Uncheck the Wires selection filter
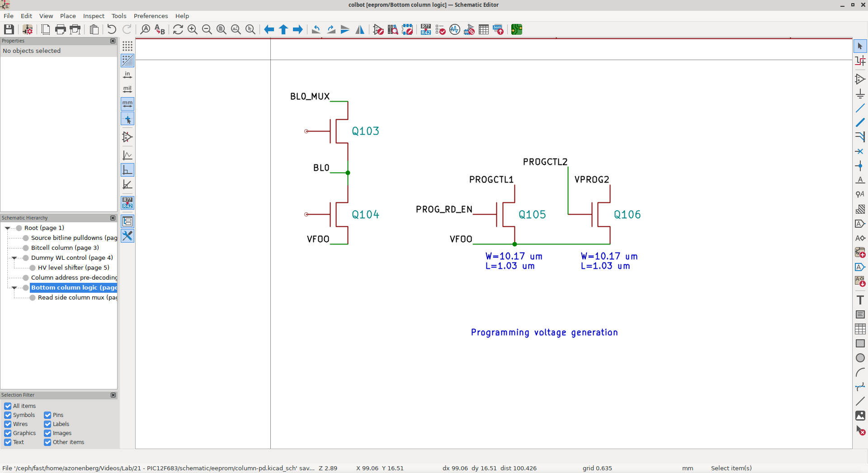Image resolution: width=868 pixels, height=473 pixels. tap(8, 424)
